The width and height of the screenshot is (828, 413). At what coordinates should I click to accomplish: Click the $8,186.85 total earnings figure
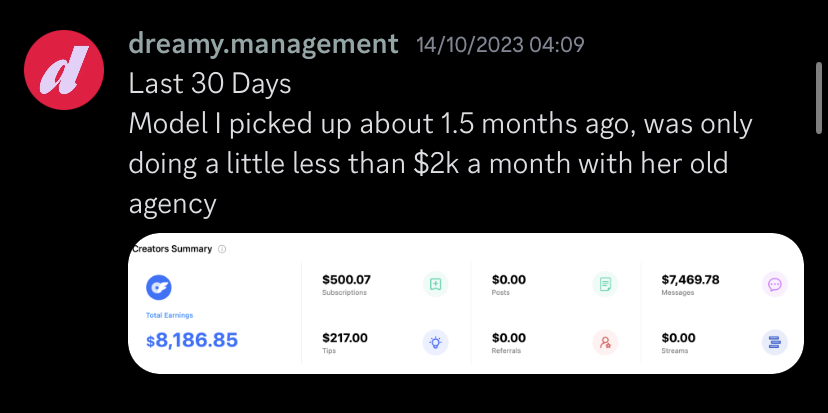(x=192, y=340)
